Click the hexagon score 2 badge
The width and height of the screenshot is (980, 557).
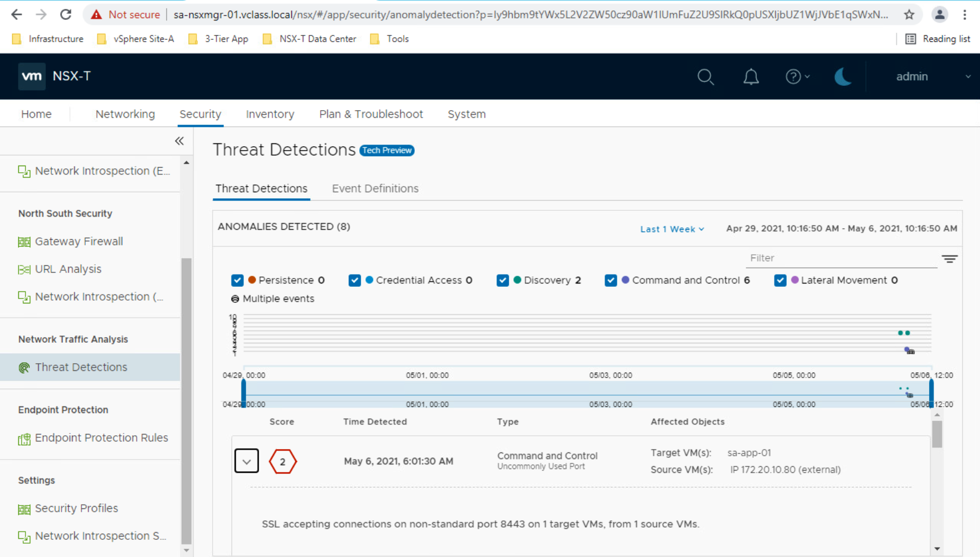coord(283,461)
